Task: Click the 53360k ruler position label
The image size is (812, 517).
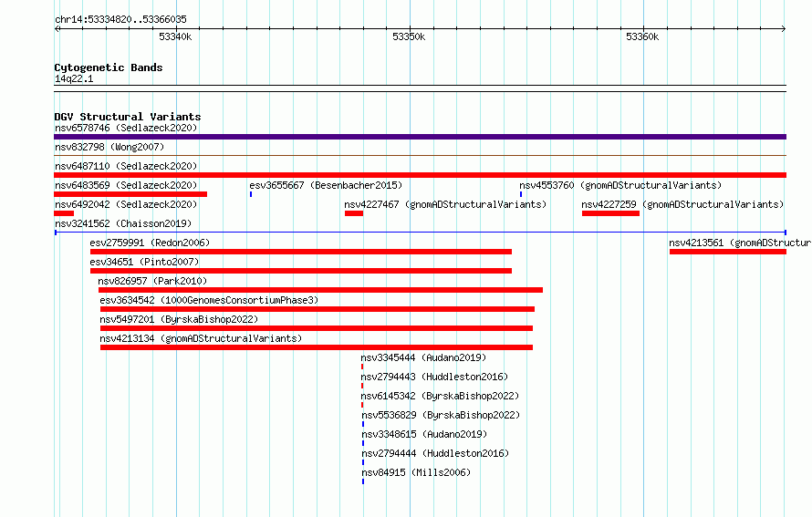Action: 642,36
